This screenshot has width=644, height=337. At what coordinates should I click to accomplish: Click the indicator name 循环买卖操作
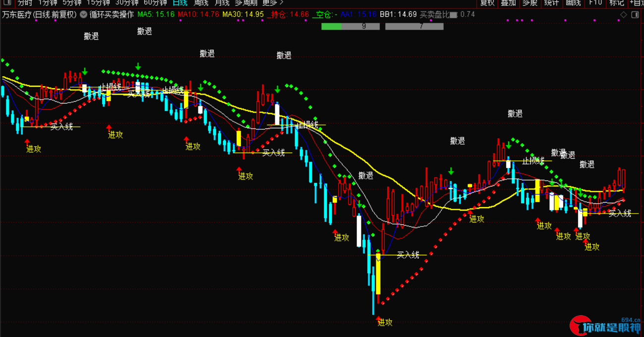click(112, 14)
